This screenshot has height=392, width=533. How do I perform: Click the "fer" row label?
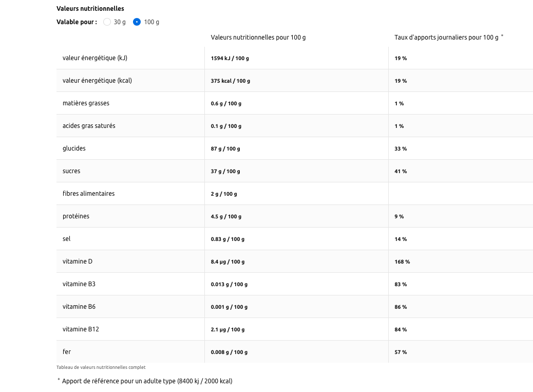click(67, 352)
